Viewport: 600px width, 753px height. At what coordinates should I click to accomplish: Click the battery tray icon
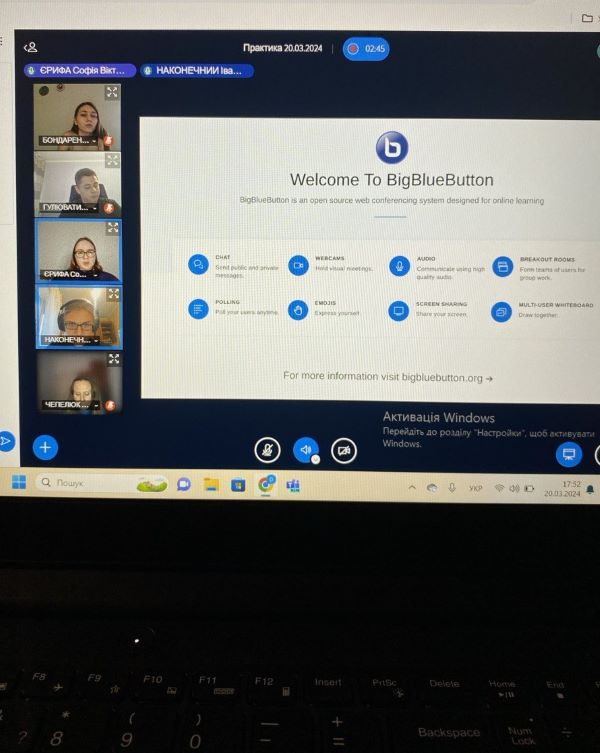529,489
